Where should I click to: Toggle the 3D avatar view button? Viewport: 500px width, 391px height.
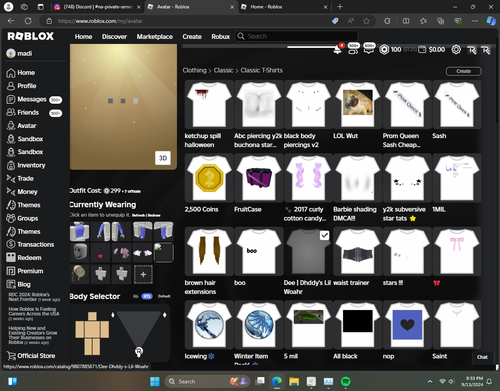point(163,158)
